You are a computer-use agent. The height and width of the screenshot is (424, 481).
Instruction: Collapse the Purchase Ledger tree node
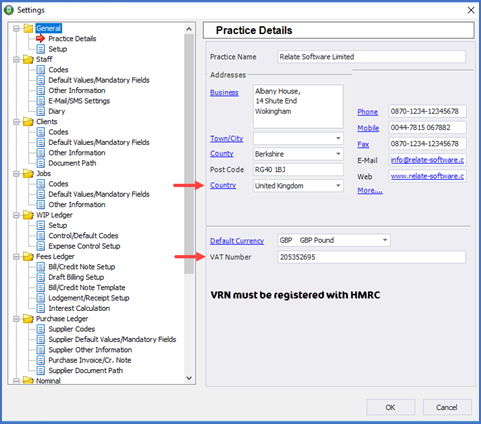coord(16,319)
